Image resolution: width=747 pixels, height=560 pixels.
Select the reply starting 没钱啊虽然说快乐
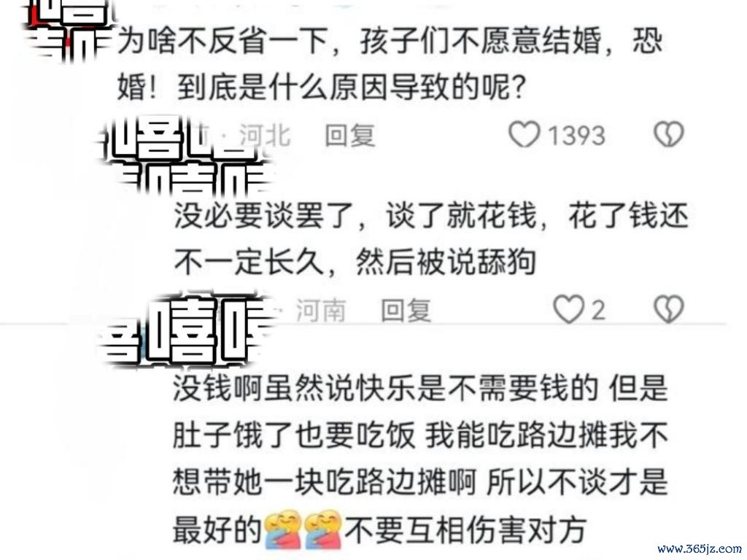pyautogui.click(x=420, y=459)
